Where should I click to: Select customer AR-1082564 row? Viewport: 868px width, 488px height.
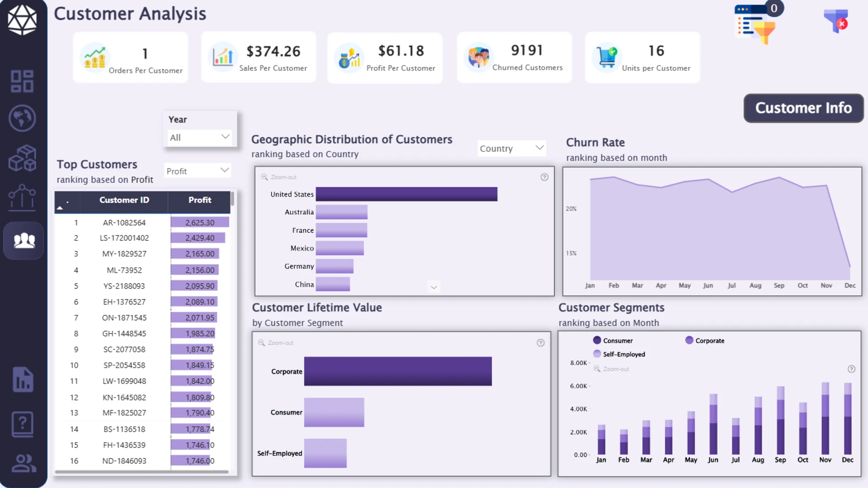pos(142,222)
